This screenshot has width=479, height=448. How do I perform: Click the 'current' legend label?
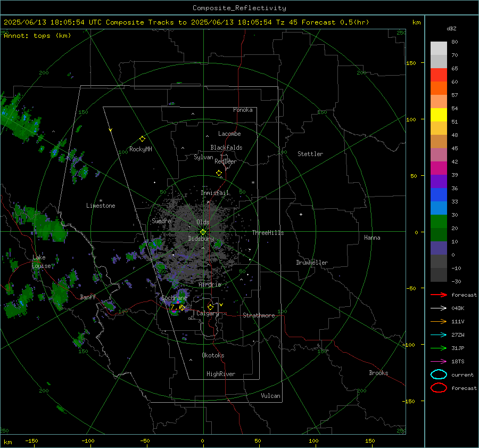pyautogui.click(x=463, y=374)
